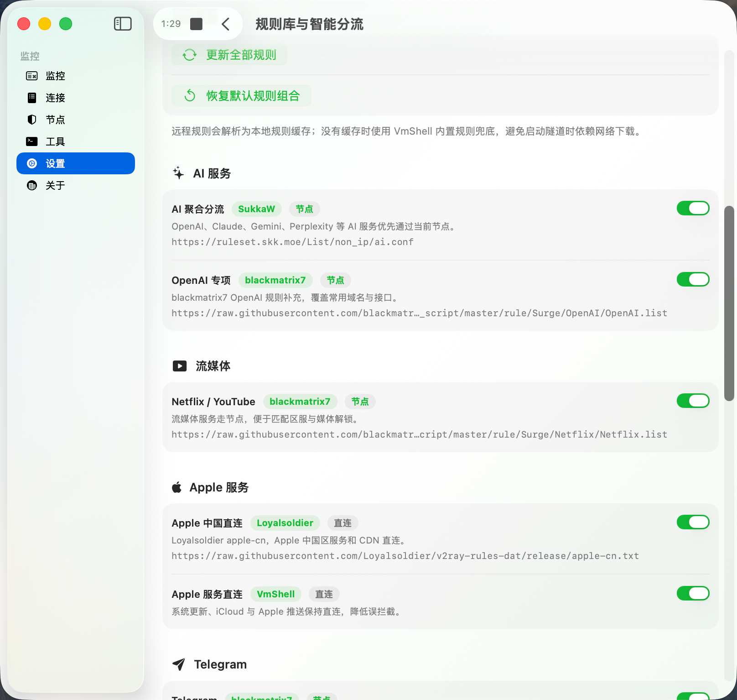This screenshot has height=700, width=737.
Task: Click the 流媒体 section heading
Action: [x=213, y=366]
